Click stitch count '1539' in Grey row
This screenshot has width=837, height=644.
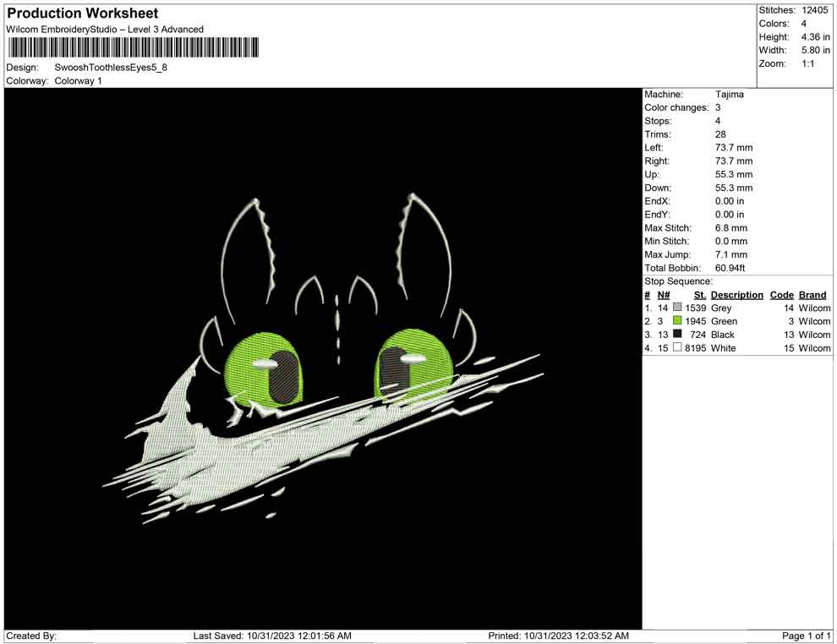696,308
